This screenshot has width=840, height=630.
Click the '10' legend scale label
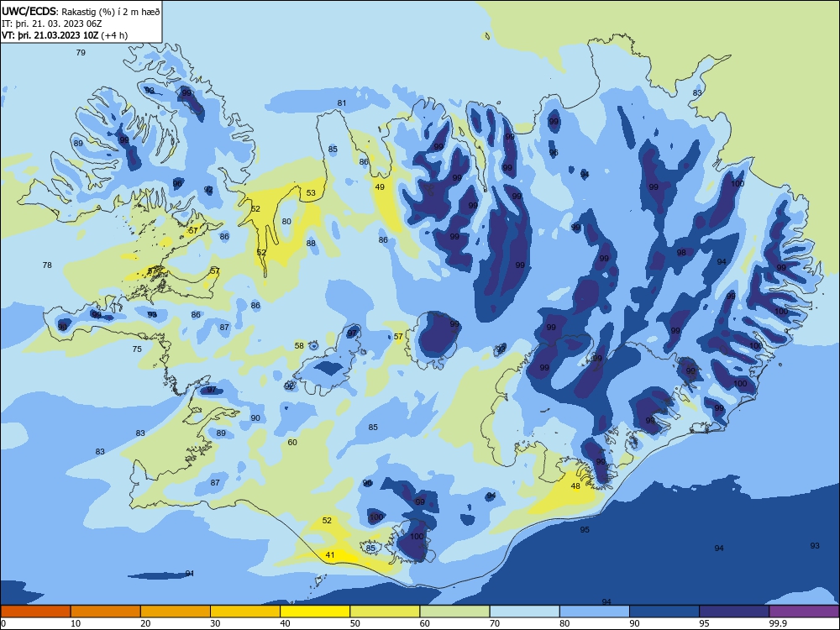click(x=76, y=623)
